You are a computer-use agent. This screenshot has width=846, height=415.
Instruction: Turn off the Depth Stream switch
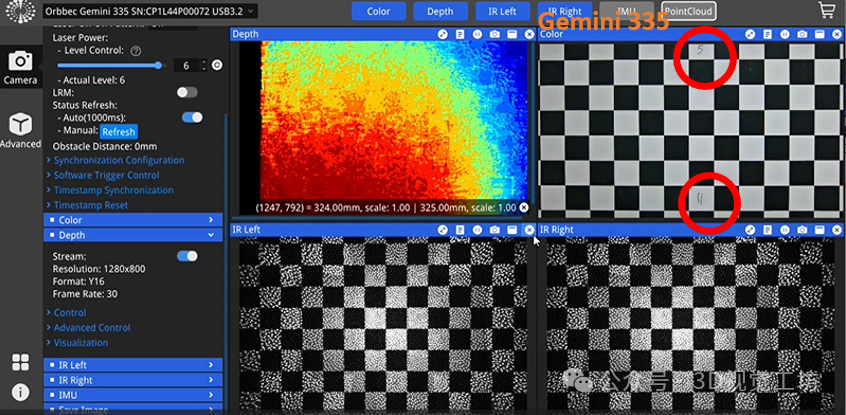tap(187, 256)
